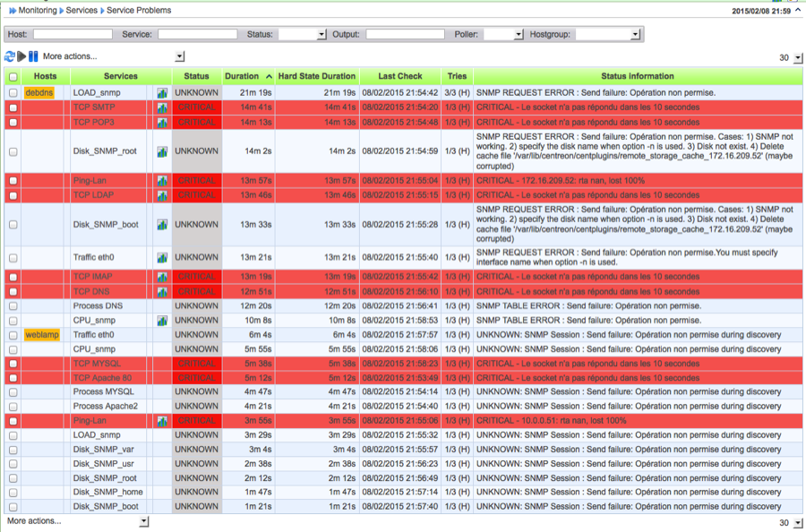This screenshot has width=806, height=532.
Task: Open the weblamp host link
Action: click(x=42, y=335)
